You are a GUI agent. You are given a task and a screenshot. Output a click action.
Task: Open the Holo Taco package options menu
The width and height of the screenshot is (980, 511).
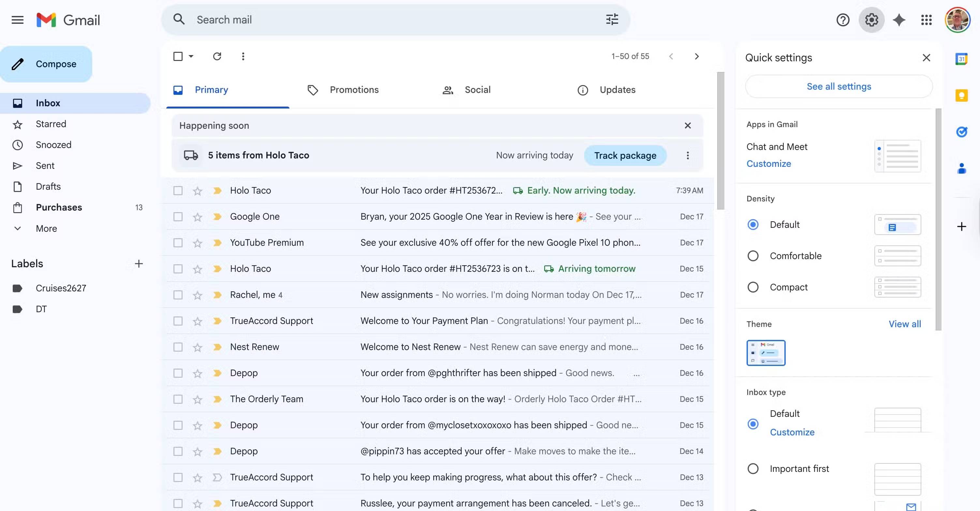coord(688,155)
